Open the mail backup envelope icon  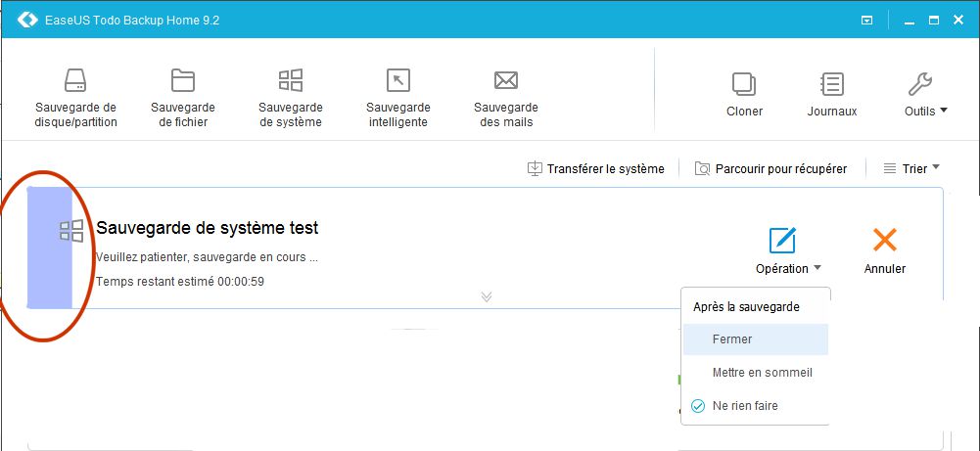click(x=505, y=81)
